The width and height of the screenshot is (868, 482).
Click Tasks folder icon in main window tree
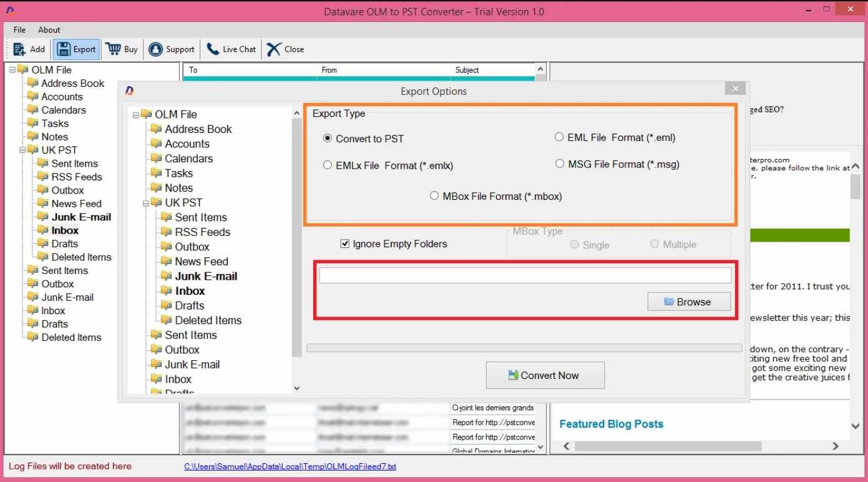pyautogui.click(x=33, y=123)
